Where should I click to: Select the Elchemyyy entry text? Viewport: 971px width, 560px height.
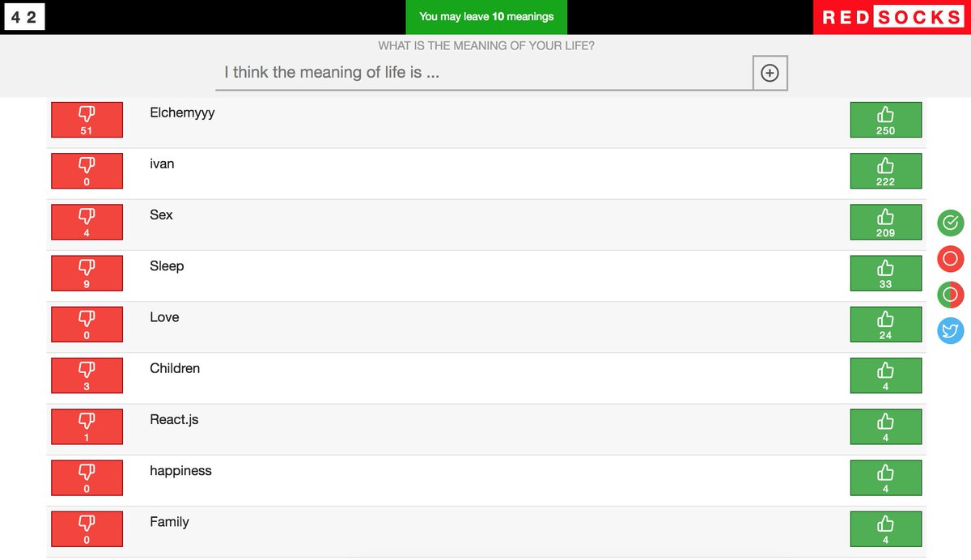(182, 113)
